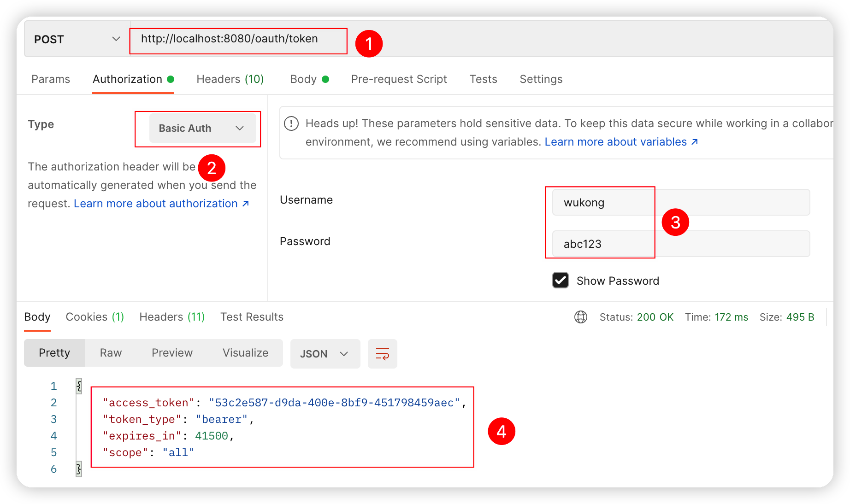850x504 pixels.
Task: Open the POST method dropdown
Action: pyautogui.click(x=77, y=39)
